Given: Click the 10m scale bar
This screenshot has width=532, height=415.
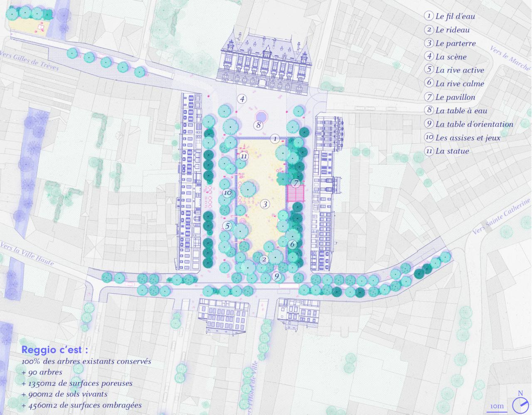Looking at the screenshot, I should point(497,407).
